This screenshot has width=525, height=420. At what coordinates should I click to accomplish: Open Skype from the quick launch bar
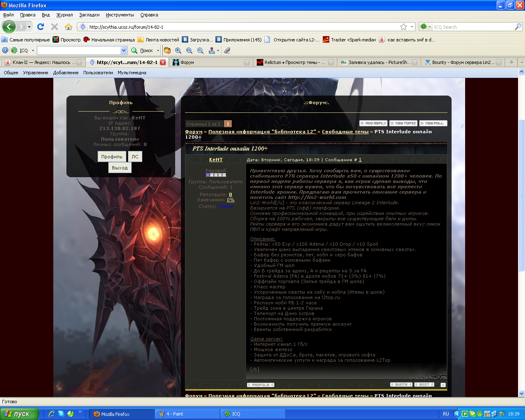[61, 414]
